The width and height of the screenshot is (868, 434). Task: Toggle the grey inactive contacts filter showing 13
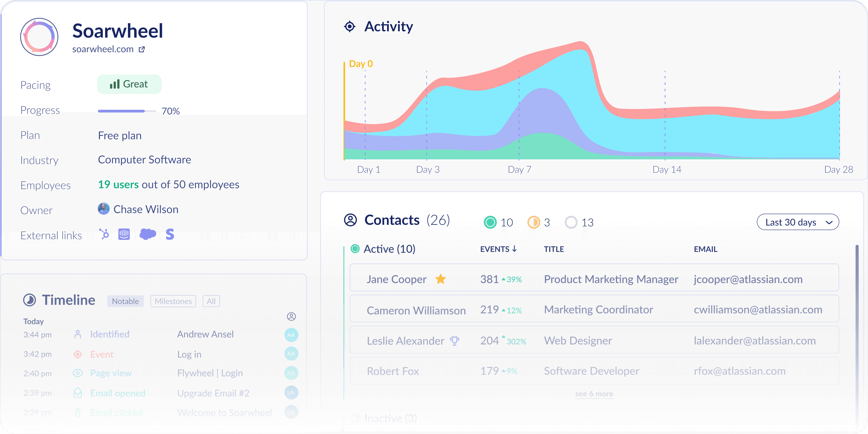(571, 222)
